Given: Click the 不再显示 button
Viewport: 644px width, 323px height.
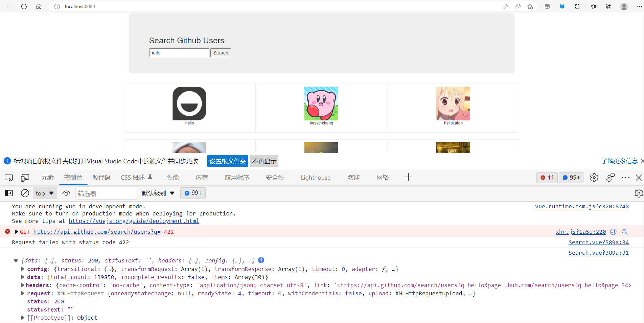Looking at the screenshot, I should [x=264, y=161].
